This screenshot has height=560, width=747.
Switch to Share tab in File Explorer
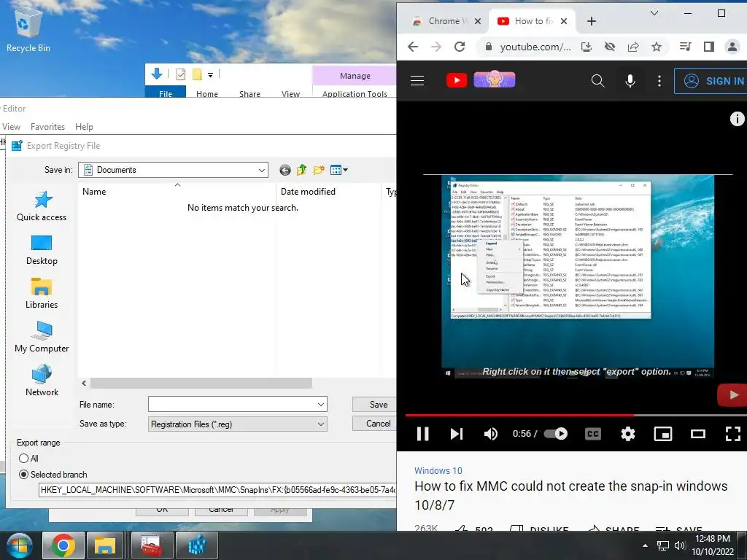pos(249,93)
